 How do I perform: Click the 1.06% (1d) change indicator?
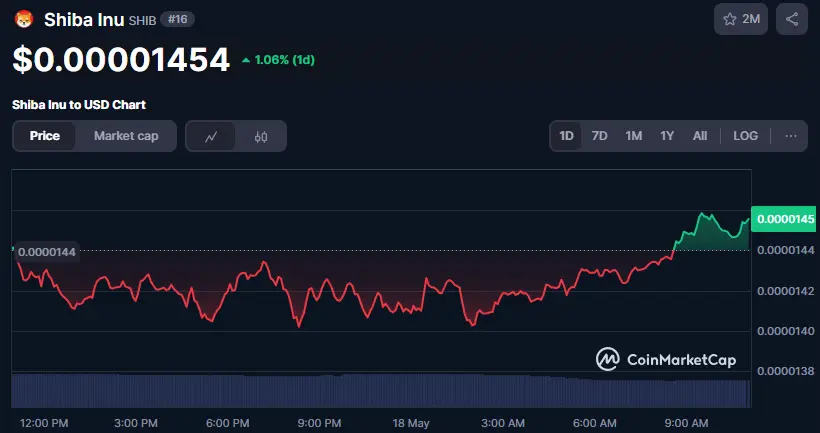click(x=278, y=60)
